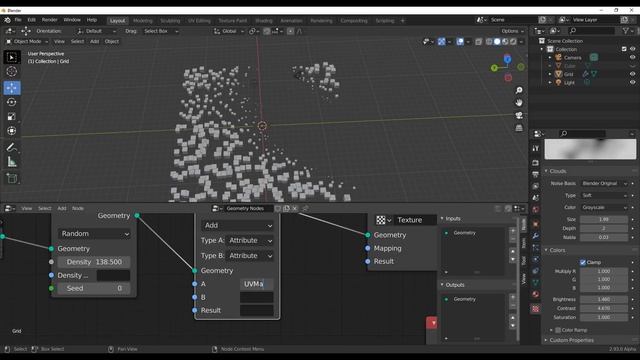
Task: Click the viewport pan hand icon
Action: [519, 102]
